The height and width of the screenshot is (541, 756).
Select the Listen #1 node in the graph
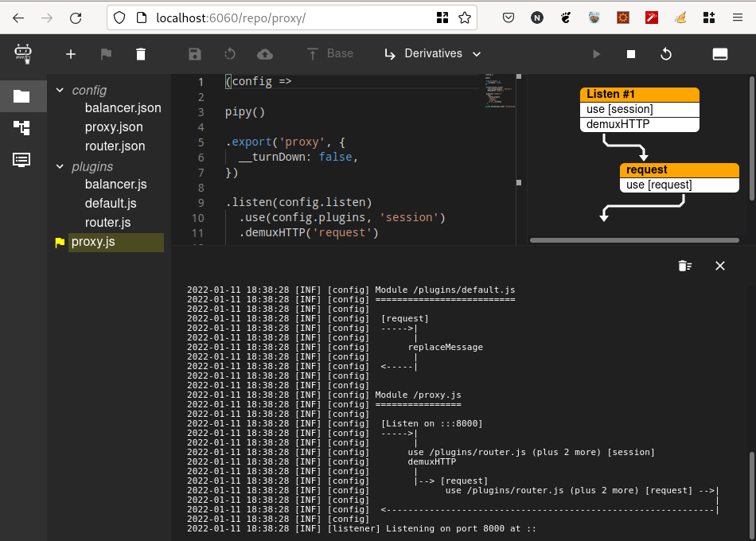(x=637, y=94)
